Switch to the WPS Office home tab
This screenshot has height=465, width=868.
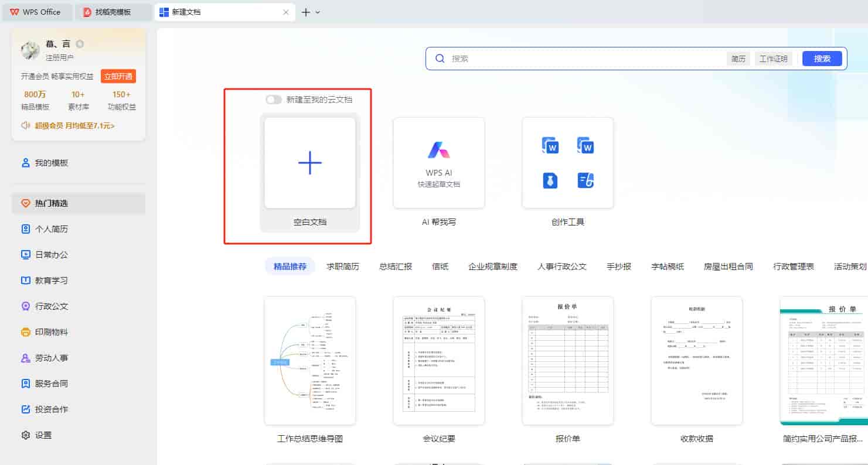click(x=38, y=12)
